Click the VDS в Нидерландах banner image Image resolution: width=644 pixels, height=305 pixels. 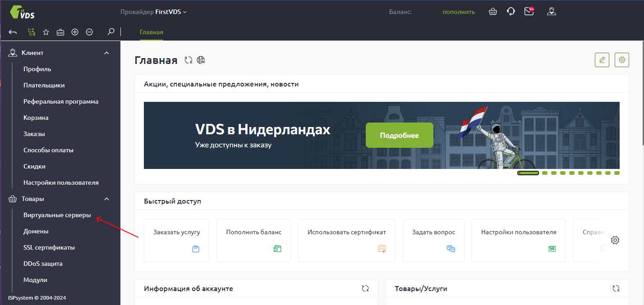(x=382, y=135)
